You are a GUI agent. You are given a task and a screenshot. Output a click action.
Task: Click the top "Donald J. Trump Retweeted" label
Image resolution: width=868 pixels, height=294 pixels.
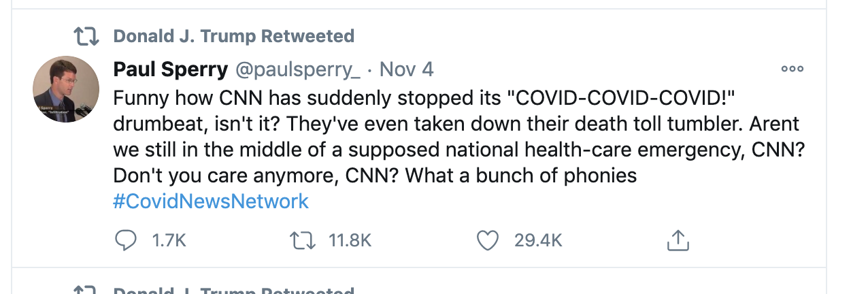233,36
